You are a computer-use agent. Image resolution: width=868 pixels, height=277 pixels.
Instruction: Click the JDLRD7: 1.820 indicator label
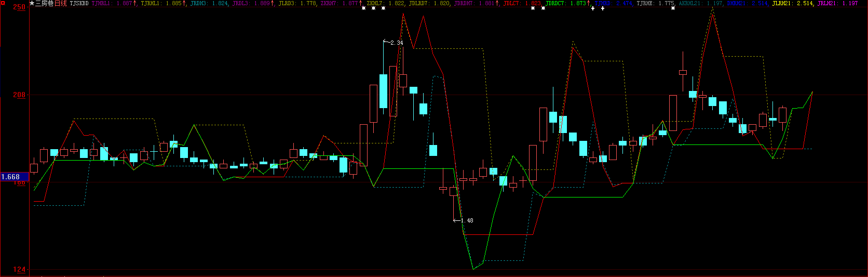[x=430, y=3]
